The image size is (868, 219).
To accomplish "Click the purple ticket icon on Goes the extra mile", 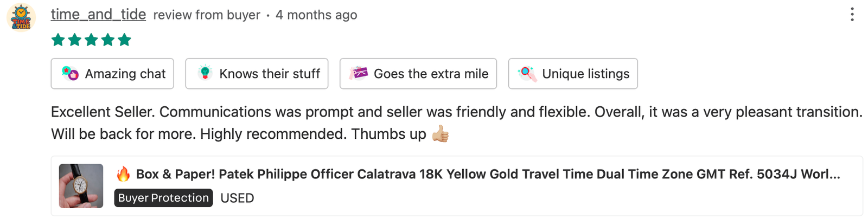I will click(358, 73).
